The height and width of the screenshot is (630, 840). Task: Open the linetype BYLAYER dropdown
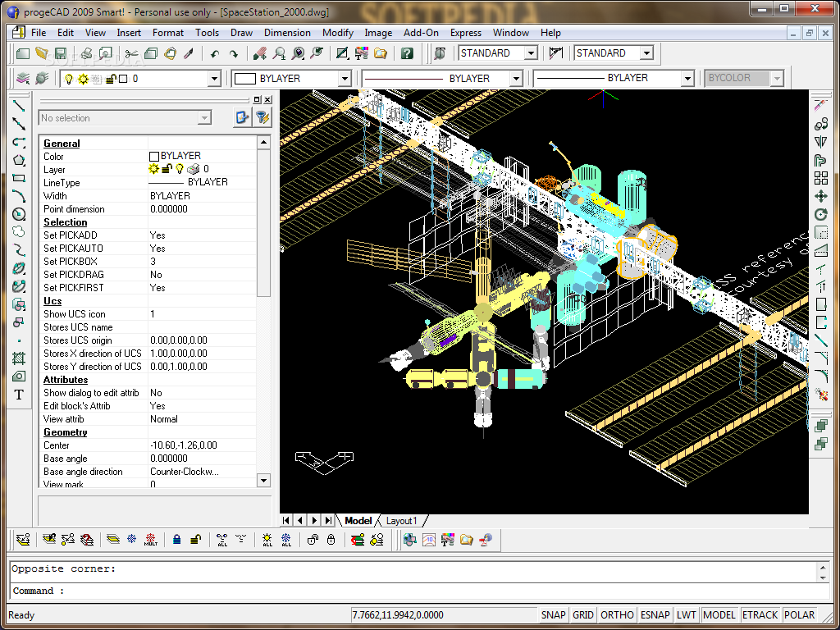coord(515,79)
